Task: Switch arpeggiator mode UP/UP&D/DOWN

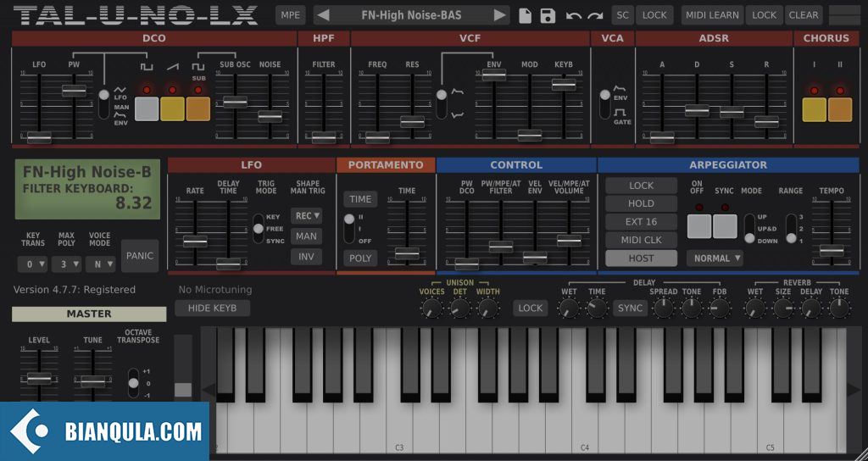Action: tap(749, 229)
